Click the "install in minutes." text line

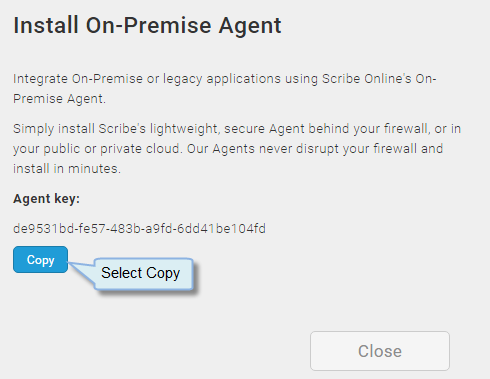point(67,169)
